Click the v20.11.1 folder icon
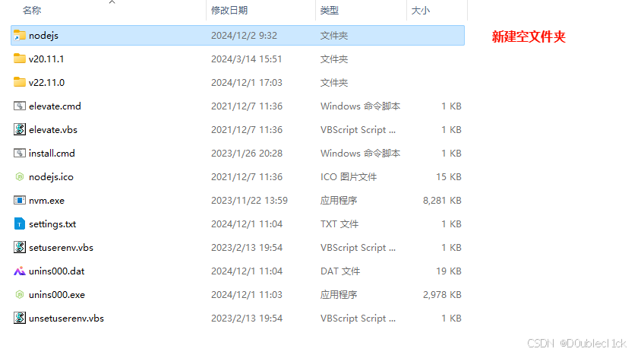644x355 pixels. [x=19, y=59]
